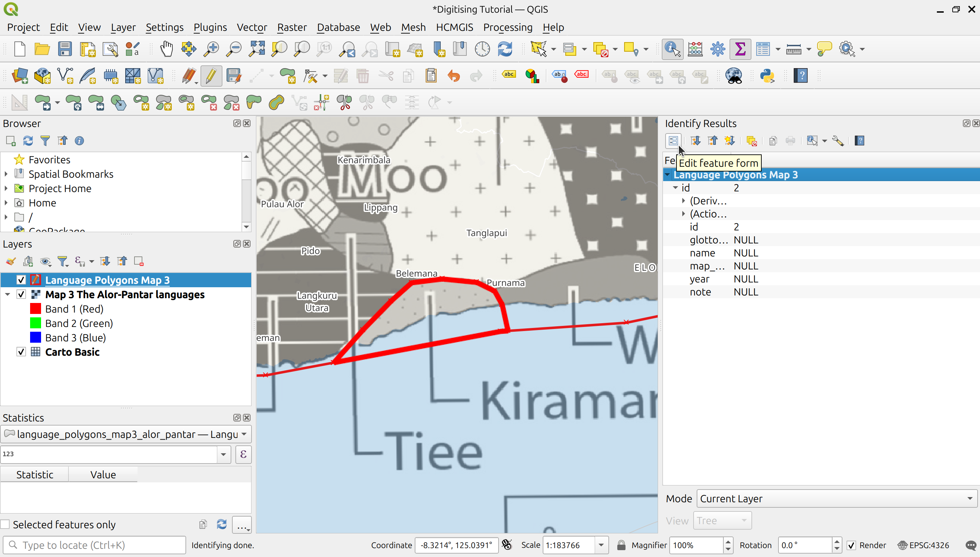This screenshot has width=980, height=557.
Task: Toggle editing with the pencil icon
Action: [x=211, y=76]
